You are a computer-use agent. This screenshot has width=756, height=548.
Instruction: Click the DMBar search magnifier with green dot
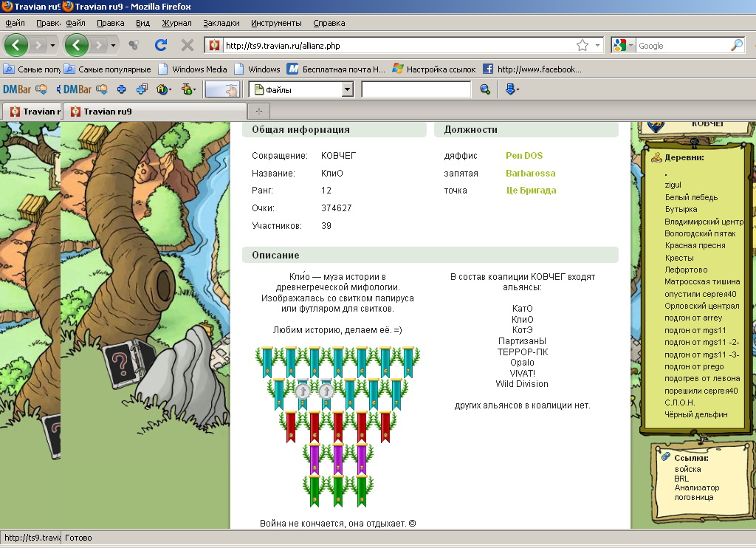(485, 89)
